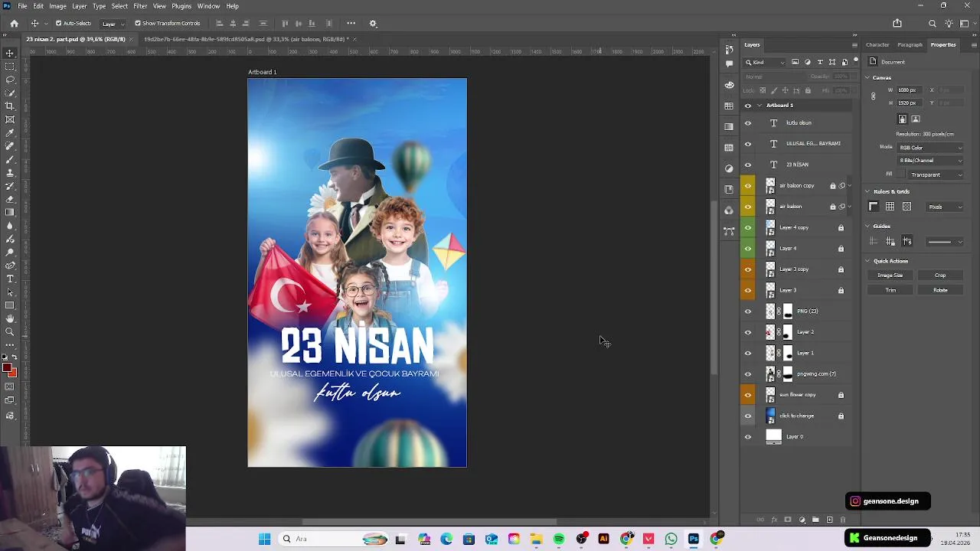Enable the Auto-Select checkbox
Image resolution: width=980 pixels, height=551 pixels.
pyautogui.click(x=58, y=24)
